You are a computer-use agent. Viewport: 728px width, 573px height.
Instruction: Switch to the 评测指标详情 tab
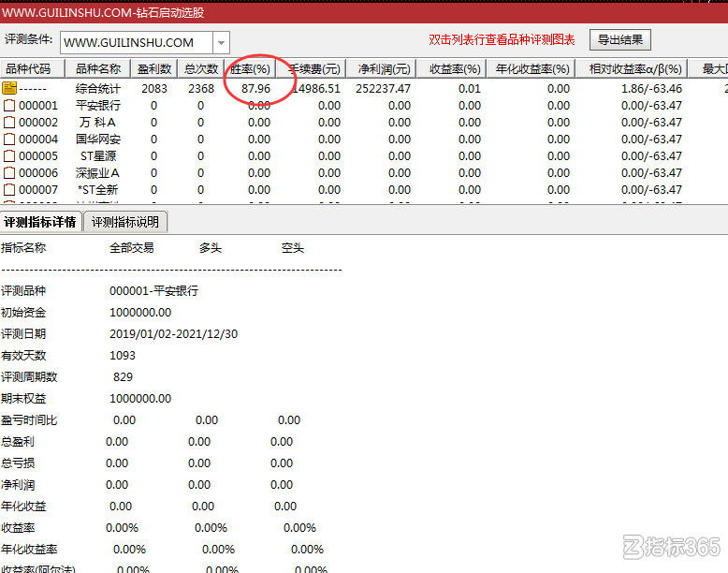click(x=40, y=222)
